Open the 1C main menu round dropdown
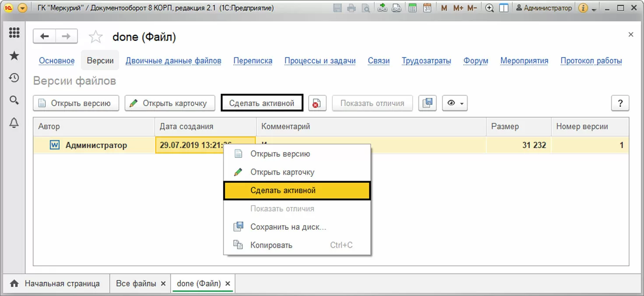 click(22, 8)
